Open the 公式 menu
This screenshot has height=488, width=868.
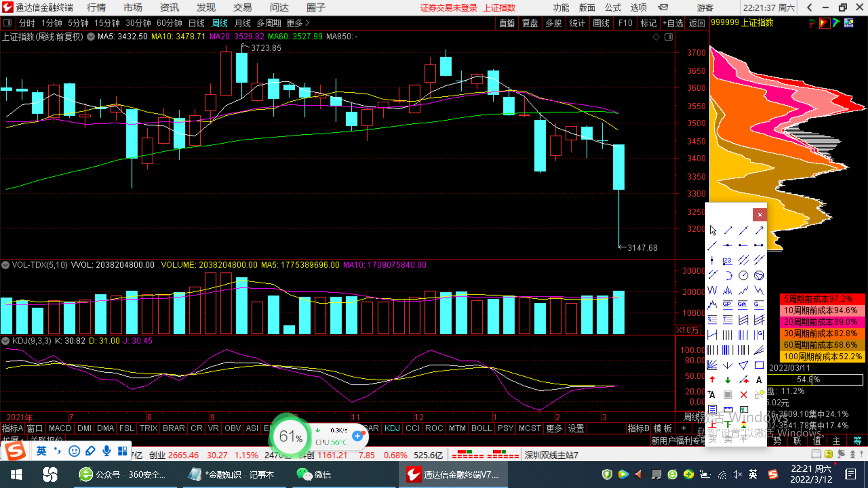click(613, 7)
